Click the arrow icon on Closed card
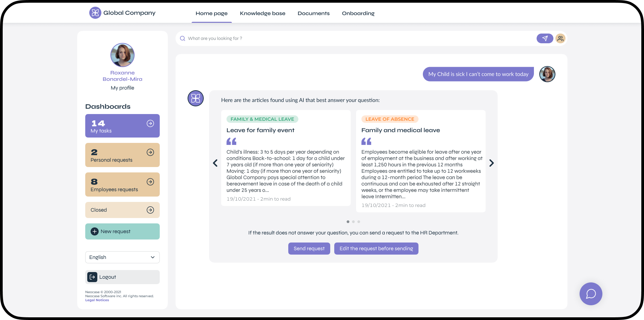Screen dimensions: 644x320 [x=150, y=210]
